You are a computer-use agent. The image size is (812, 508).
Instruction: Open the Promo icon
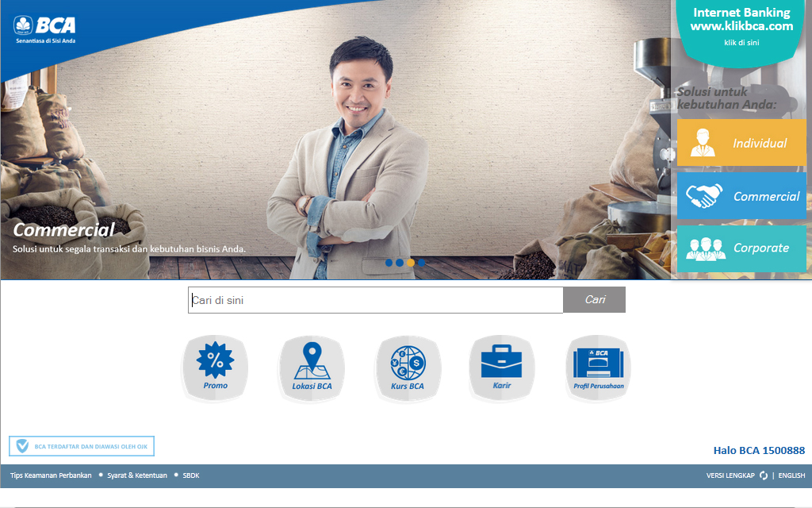click(215, 368)
